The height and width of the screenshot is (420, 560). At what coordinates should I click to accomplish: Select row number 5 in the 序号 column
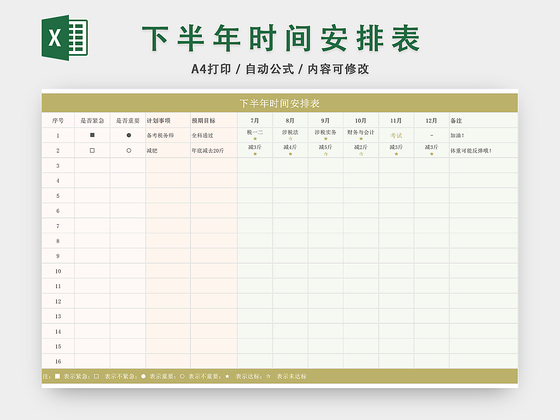[x=58, y=196]
